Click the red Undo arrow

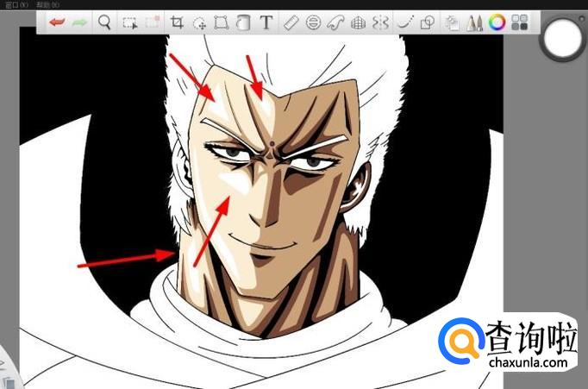coord(57,22)
